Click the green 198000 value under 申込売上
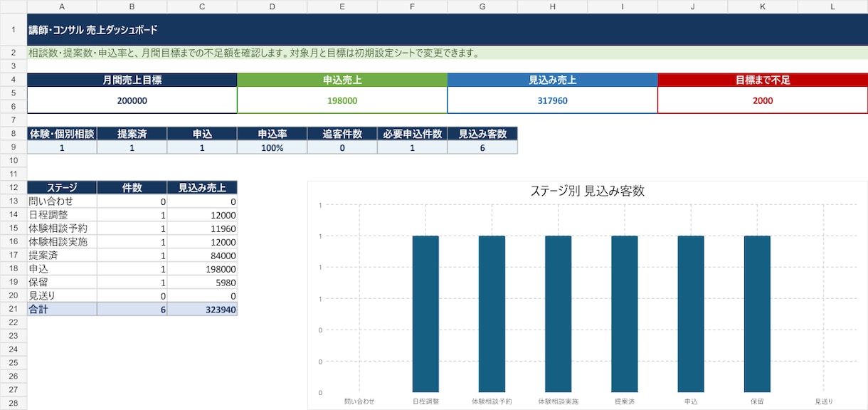868x410 pixels. click(342, 100)
